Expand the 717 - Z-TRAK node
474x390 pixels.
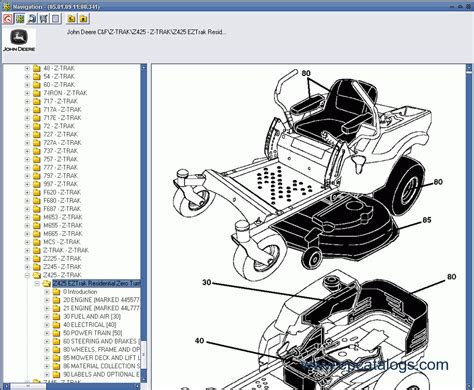[x=27, y=101]
